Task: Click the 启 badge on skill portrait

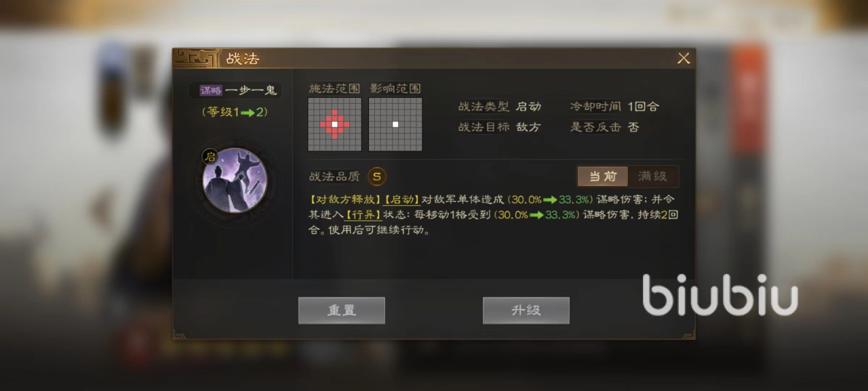Action: pyautogui.click(x=210, y=156)
